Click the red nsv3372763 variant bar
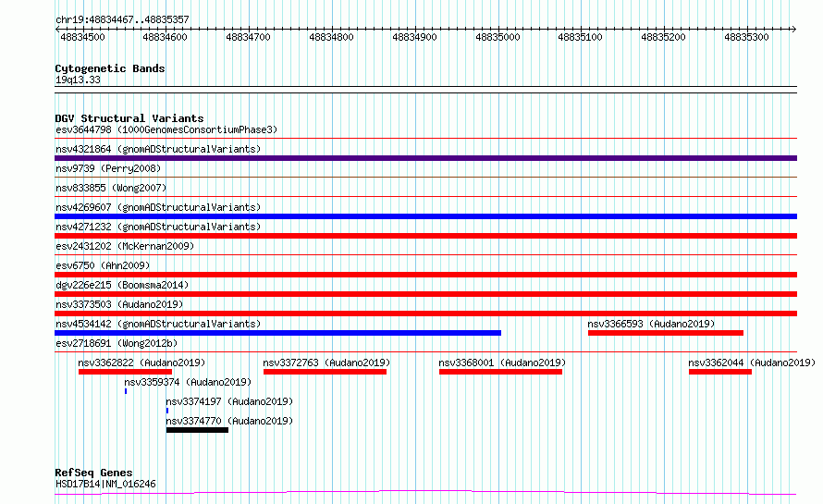This screenshot has width=823, height=504. pyautogui.click(x=325, y=372)
